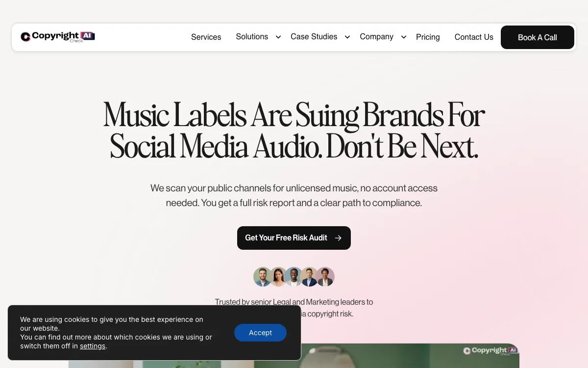Click the second avatar, the woman with long hair
588x368 pixels.
click(278, 277)
